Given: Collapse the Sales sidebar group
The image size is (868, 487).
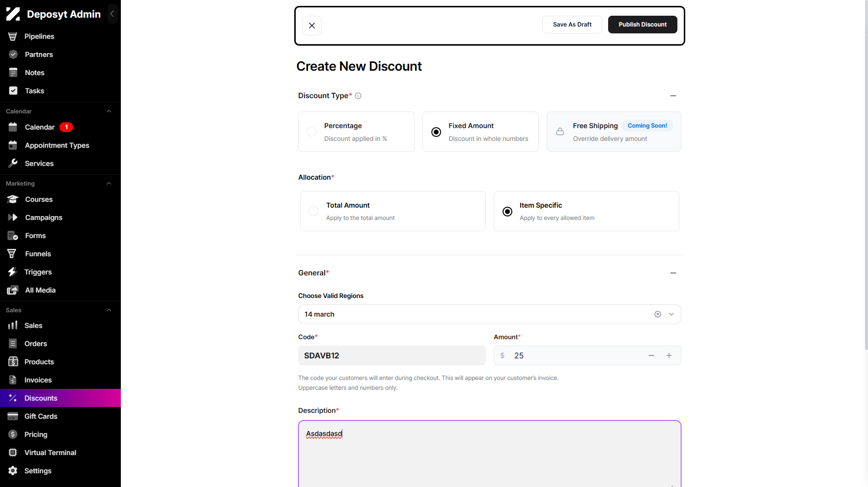Looking at the screenshot, I should point(109,310).
